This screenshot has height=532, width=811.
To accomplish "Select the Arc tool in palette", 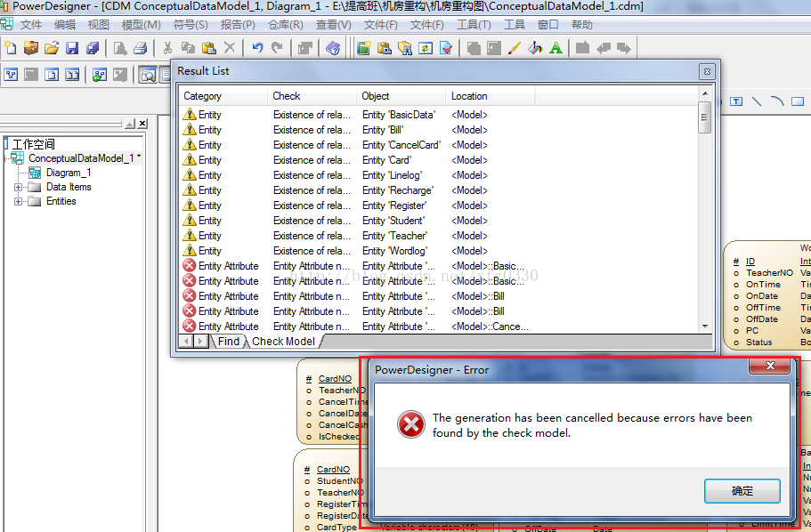I will pyautogui.click(x=777, y=101).
